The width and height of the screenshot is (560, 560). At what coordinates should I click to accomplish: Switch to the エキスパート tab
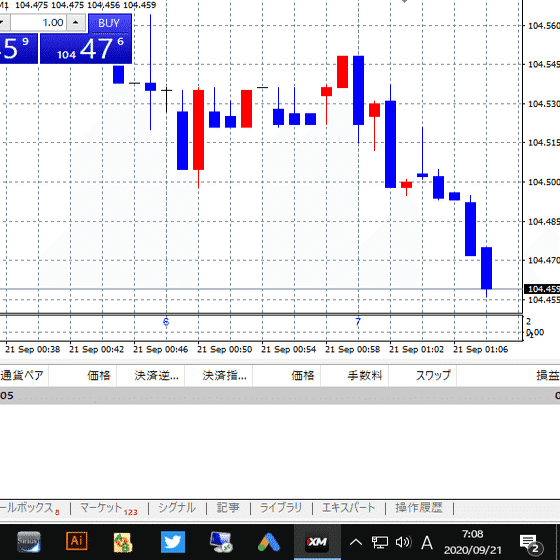point(349,508)
